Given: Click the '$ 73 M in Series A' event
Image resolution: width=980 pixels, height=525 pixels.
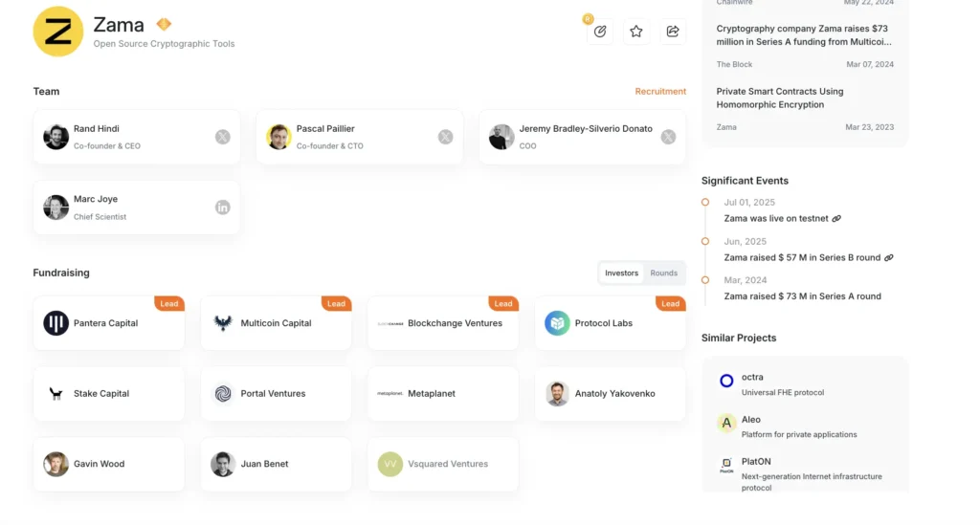Looking at the screenshot, I should pos(803,296).
